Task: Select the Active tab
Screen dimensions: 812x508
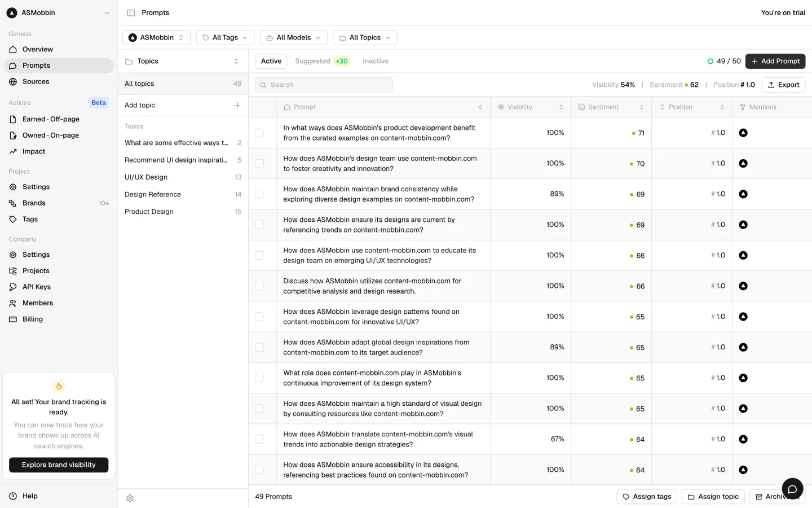Action: (x=271, y=61)
